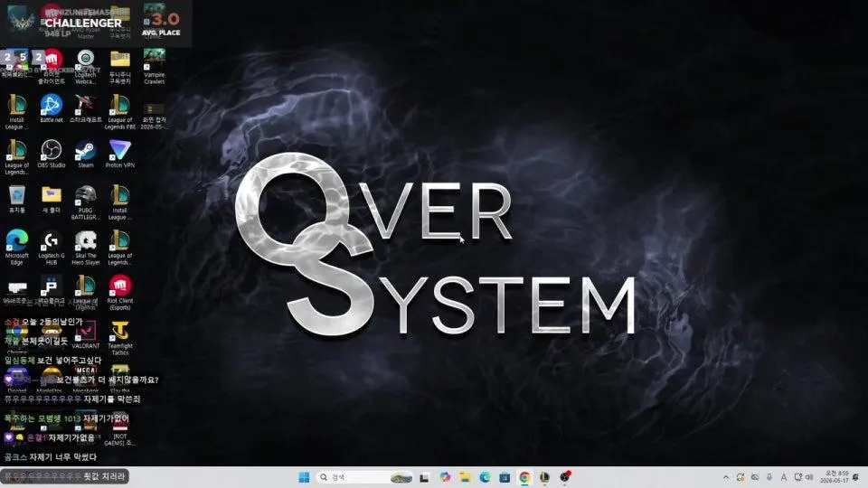The height and width of the screenshot is (488, 868).
Task: Click the Windows Start button
Action: (x=304, y=477)
